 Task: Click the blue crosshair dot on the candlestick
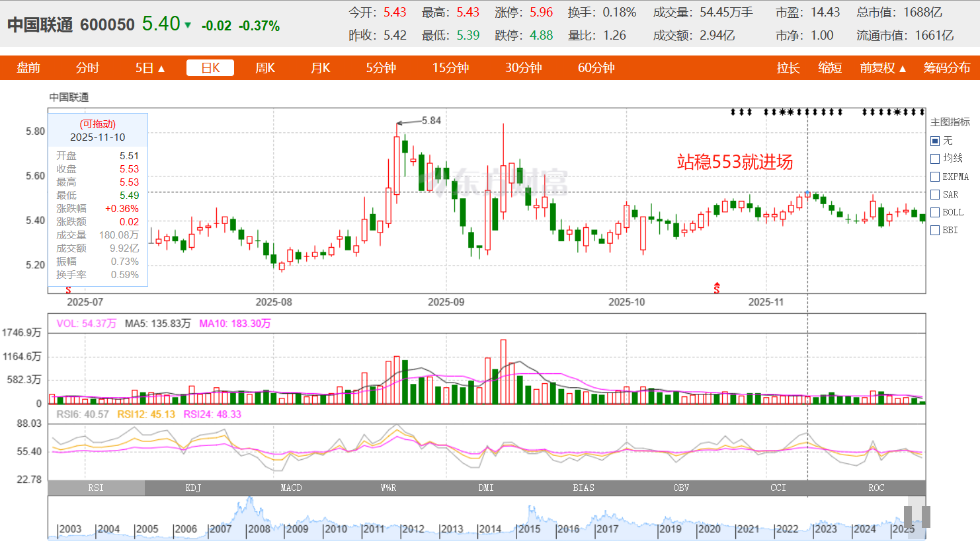[807, 193]
